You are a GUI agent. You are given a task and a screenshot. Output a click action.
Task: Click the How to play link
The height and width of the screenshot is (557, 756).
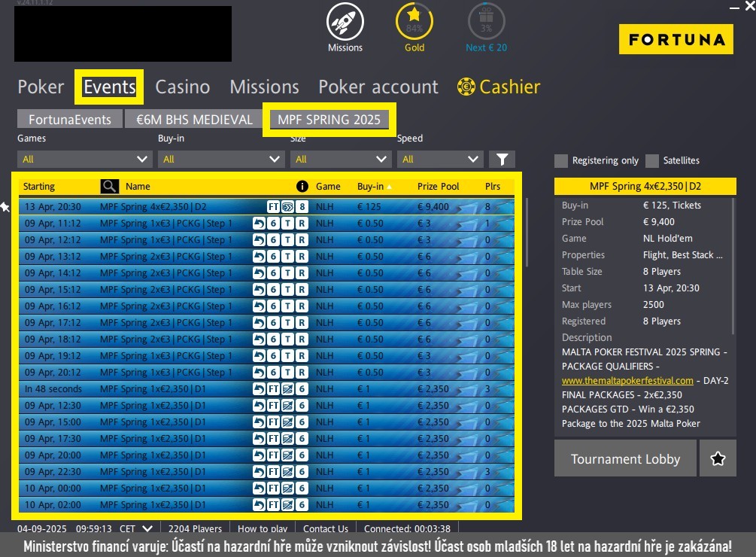tap(263, 528)
